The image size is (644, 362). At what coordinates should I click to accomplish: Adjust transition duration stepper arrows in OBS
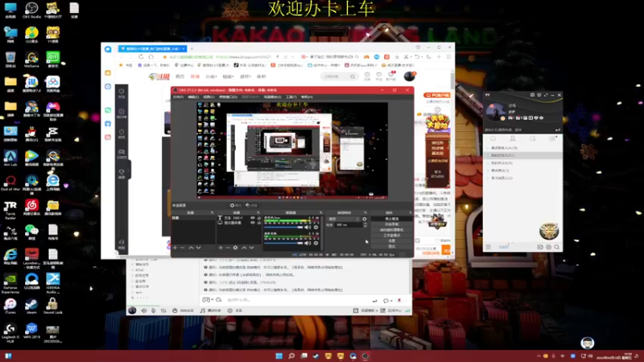click(365, 225)
